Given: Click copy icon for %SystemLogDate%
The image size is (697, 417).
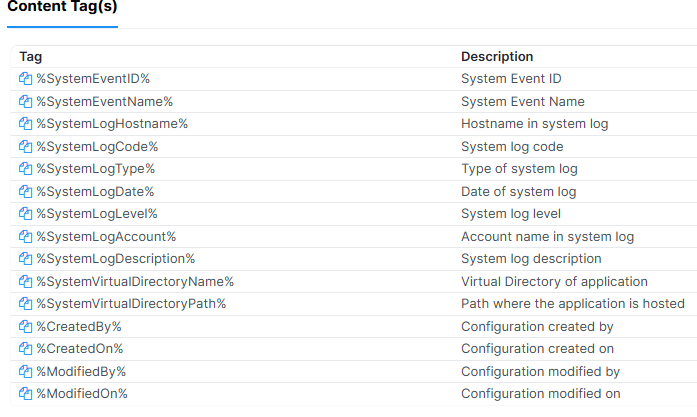Looking at the screenshot, I should [26, 192].
